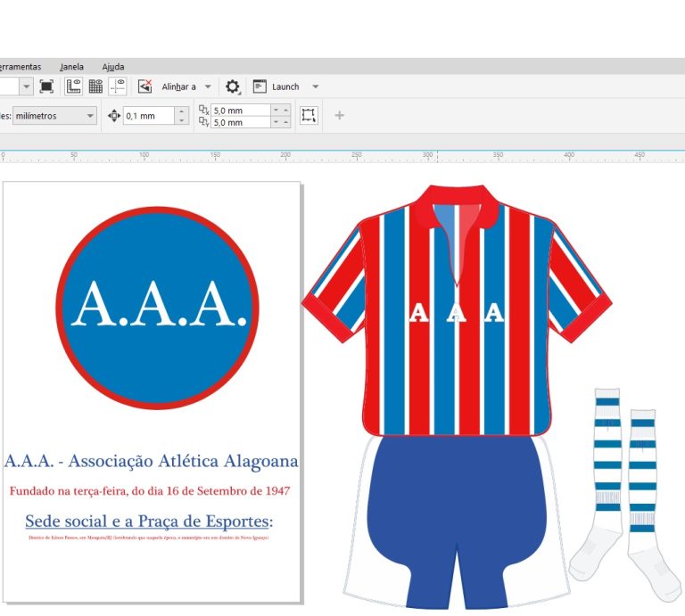Click the nudge distance 0,1 mm field
This screenshot has height=616, width=685.
point(148,116)
